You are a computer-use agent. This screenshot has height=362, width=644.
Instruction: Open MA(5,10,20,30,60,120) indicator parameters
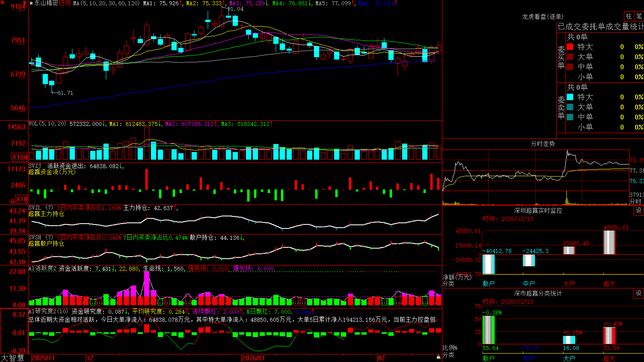106,3
